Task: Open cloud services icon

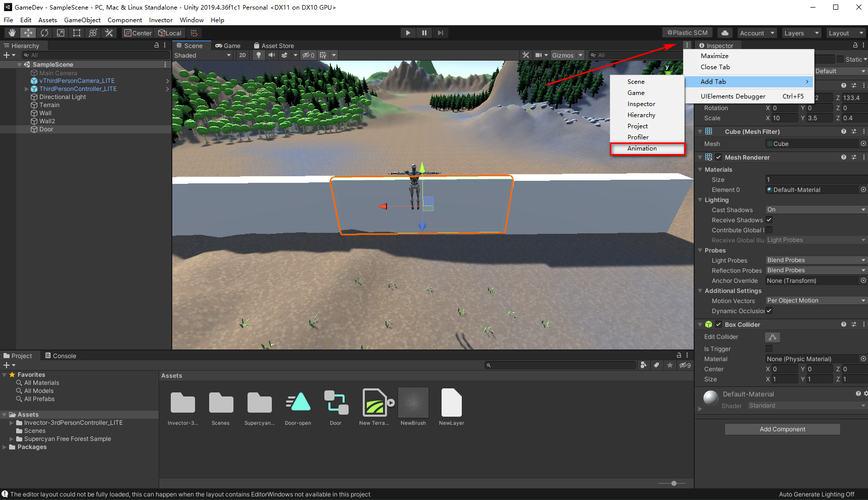Action: click(x=725, y=33)
